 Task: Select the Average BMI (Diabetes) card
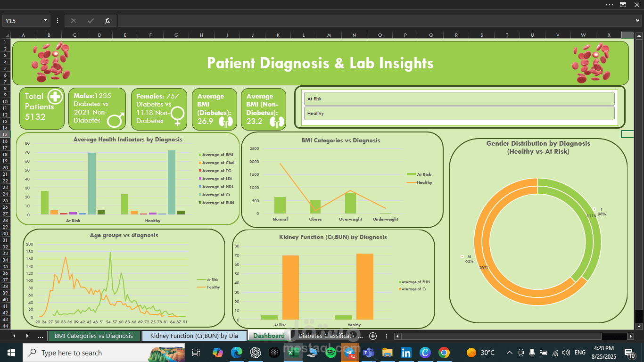tap(214, 108)
